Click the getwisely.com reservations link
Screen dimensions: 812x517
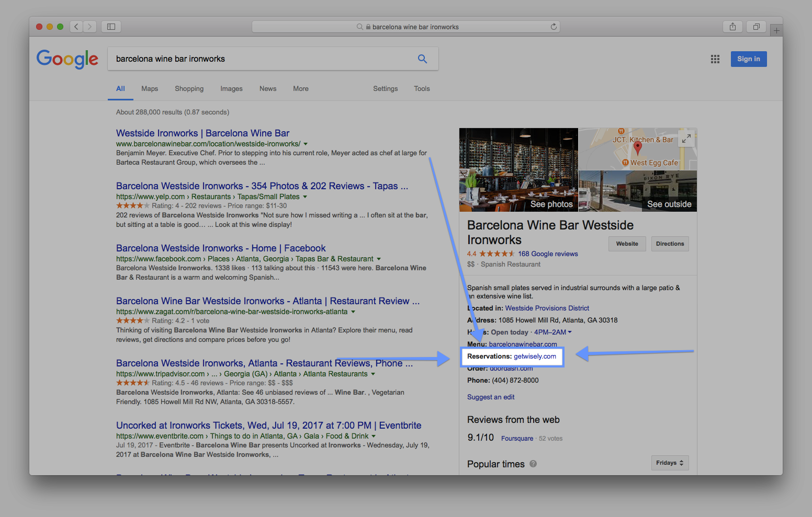[x=535, y=356]
